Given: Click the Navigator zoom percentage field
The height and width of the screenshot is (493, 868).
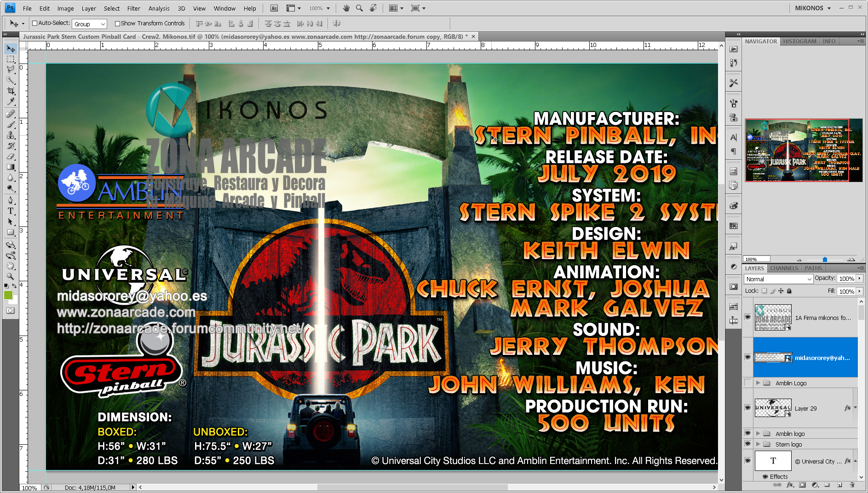Looking at the screenshot, I should 757,259.
